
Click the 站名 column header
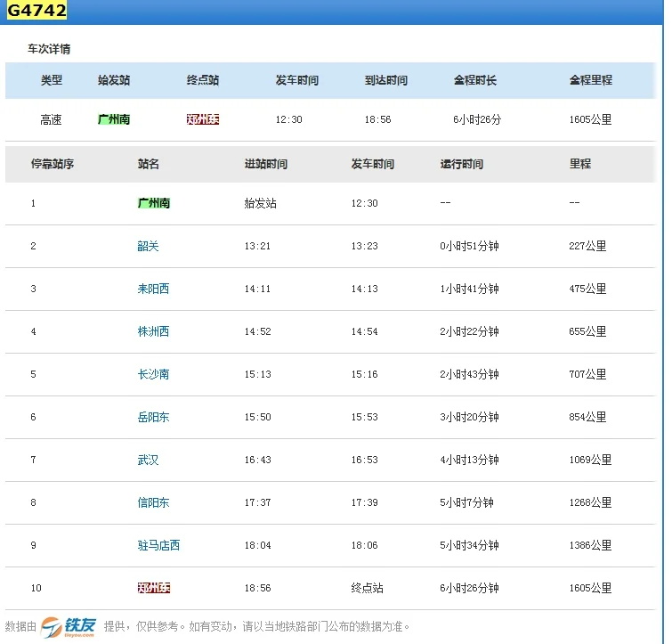click(x=149, y=164)
